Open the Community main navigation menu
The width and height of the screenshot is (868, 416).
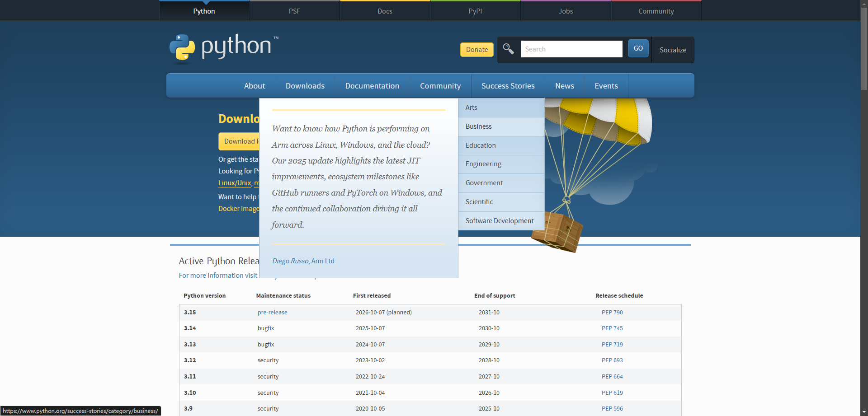(440, 86)
